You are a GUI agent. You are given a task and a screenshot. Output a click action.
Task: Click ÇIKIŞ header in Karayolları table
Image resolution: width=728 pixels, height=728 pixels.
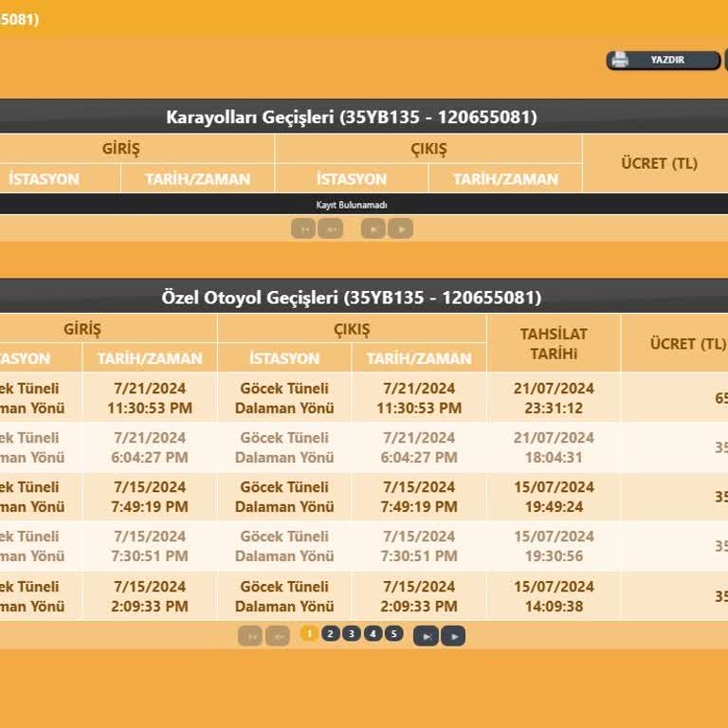pos(428,149)
